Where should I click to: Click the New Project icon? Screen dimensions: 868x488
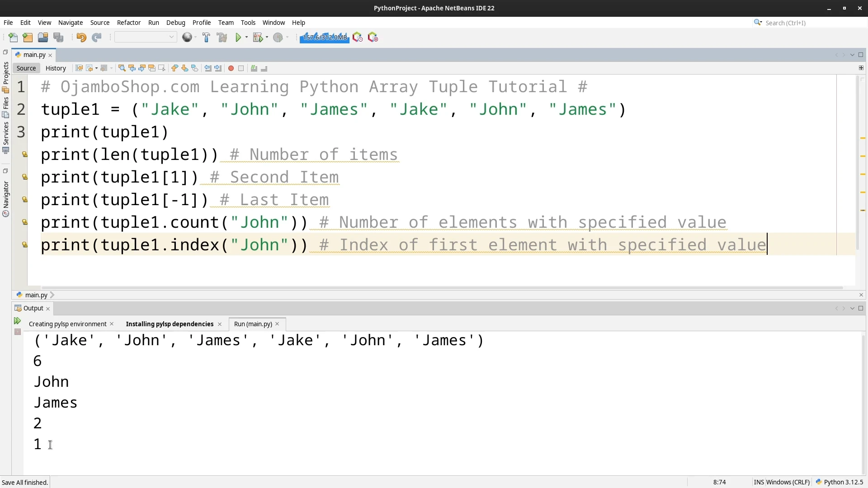[28, 38]
